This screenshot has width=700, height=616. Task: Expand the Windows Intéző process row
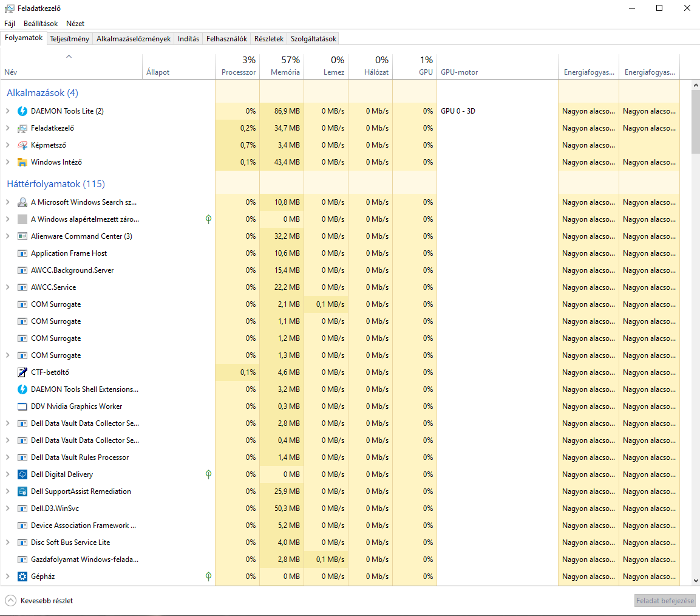[x=8, y=162]
